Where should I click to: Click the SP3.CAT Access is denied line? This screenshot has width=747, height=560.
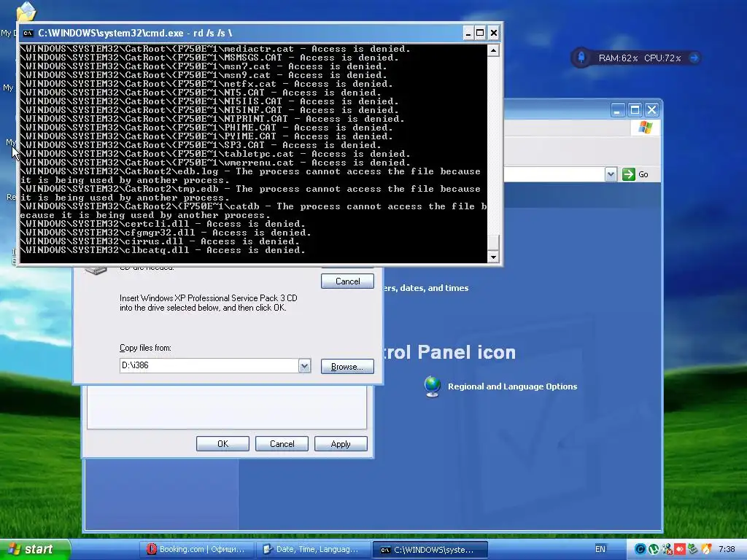point(200,145)
